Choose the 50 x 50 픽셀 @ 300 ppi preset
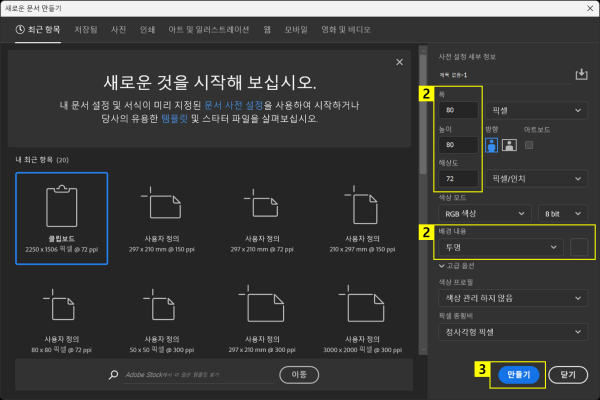 (161, 320)
